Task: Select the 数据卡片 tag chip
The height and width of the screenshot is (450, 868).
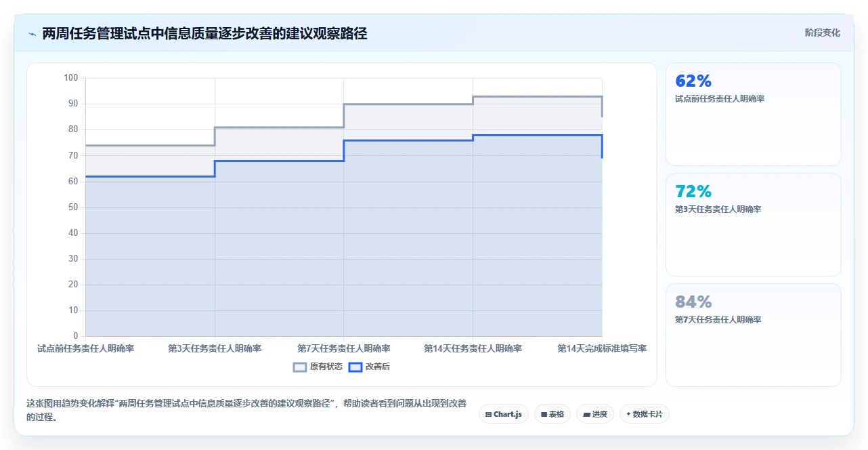Action: pyautogui.click(x=645, y=413)
